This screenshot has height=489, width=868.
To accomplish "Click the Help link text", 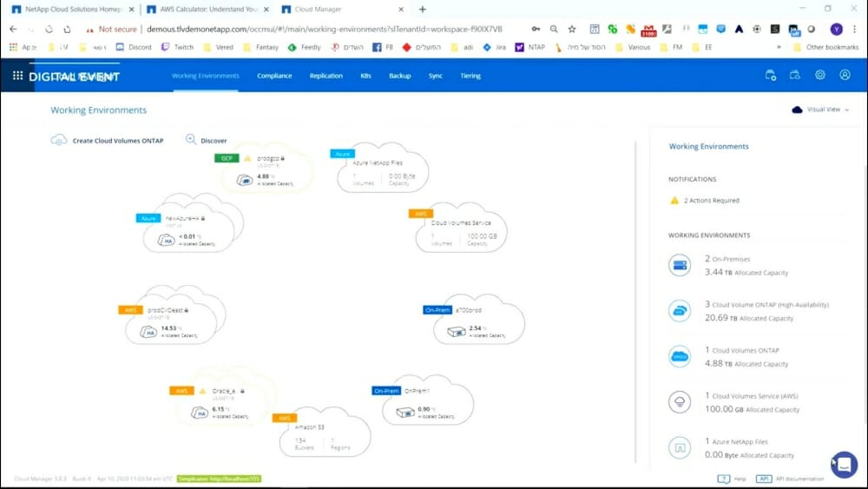I will 740,479.
